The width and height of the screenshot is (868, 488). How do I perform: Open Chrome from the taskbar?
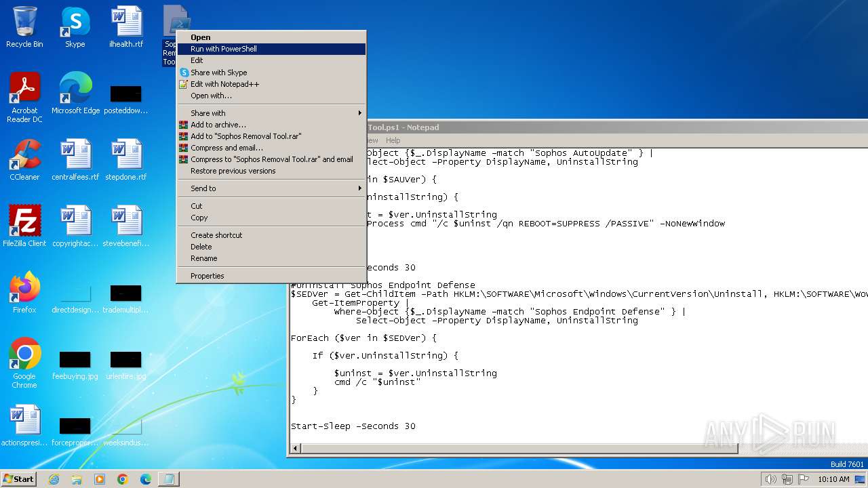pyautogui.click(x=123, y=479)
